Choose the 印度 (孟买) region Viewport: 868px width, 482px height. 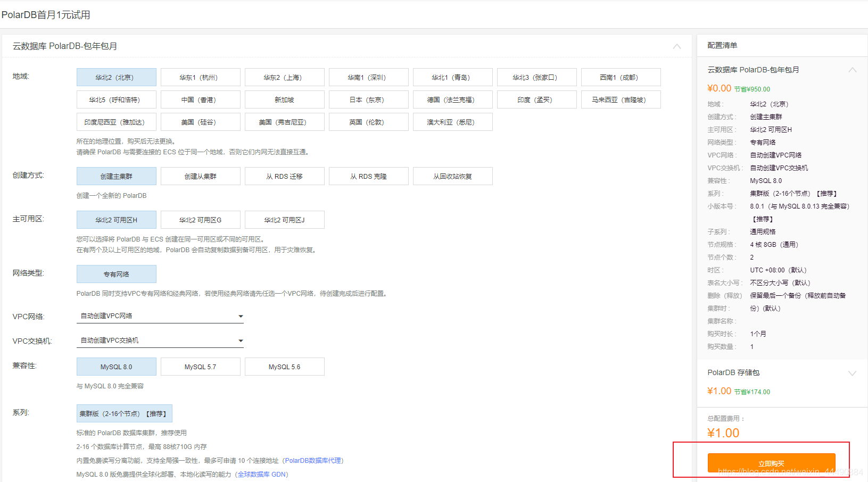click(x=536, y=99)
